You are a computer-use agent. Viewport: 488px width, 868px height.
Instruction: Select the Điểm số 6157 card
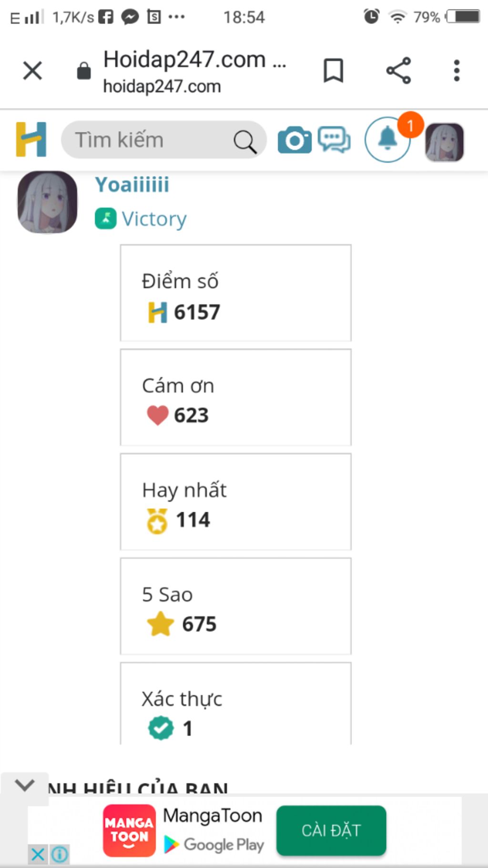(235, 293)
